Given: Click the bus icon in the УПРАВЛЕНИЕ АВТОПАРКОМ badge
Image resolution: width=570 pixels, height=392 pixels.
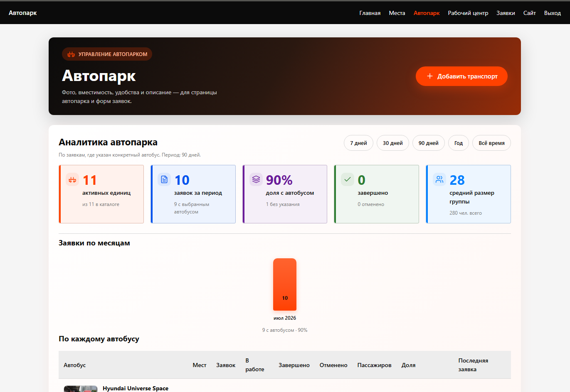Looking at the screenshot, I should (x=71, y=54).
